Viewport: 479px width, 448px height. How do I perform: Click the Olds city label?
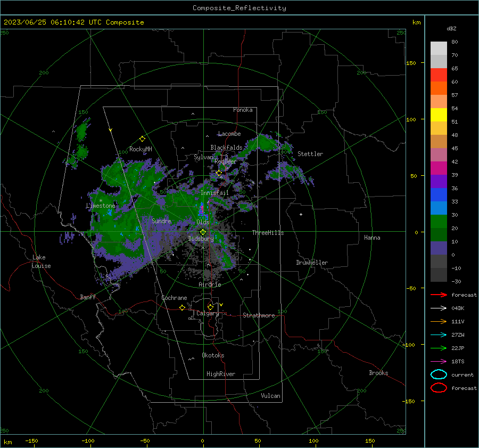coord(203,222)
